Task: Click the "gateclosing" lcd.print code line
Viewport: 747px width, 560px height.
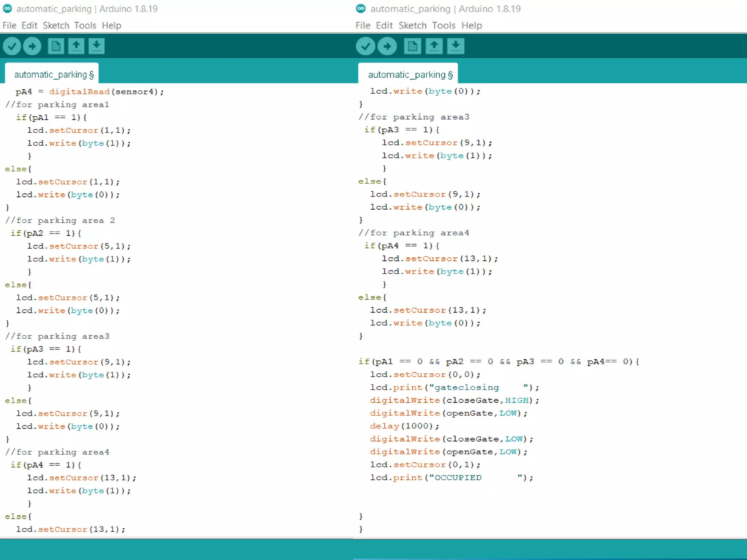Action: [454, 388]
